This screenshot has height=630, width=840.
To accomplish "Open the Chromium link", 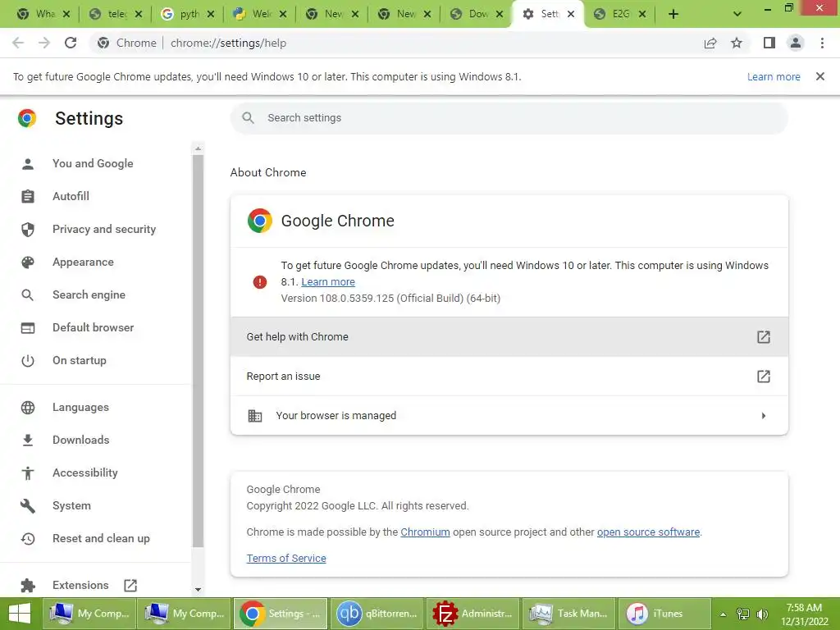I will coord(425,532).
